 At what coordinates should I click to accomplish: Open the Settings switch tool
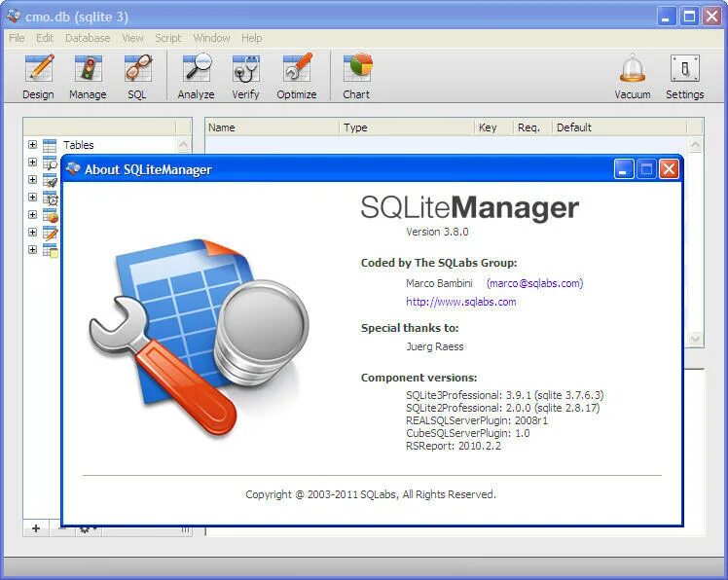[x=685, y=76]
